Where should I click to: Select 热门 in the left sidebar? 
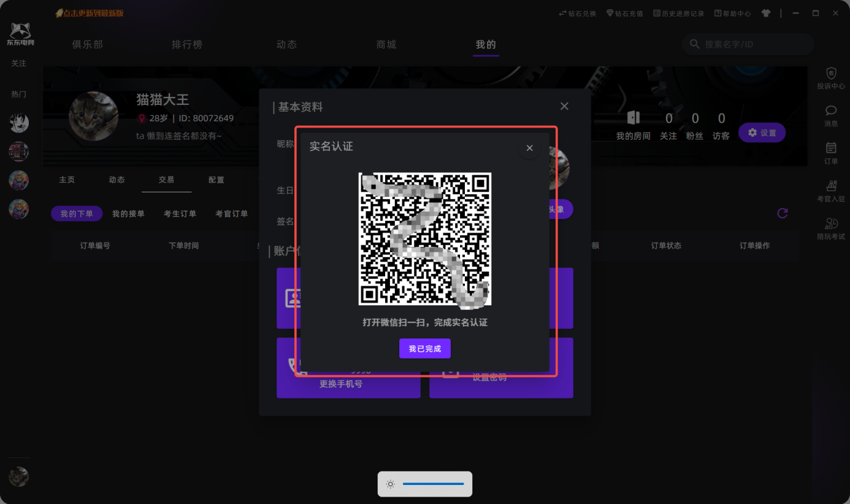pyautogui.click(x=19, y=94)
